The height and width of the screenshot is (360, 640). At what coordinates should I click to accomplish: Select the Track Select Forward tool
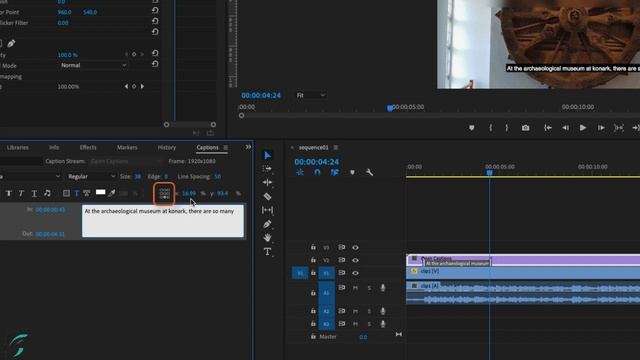click(267, 169)
